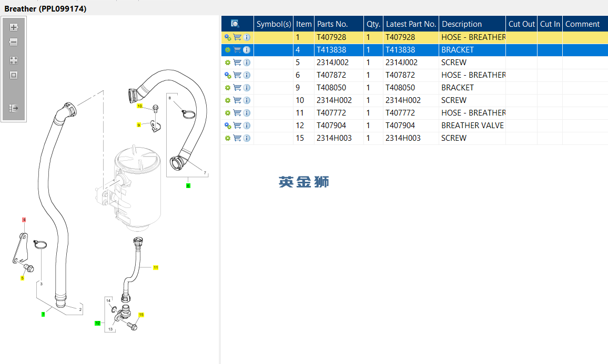Click gear icon for T407872 hose

coord(228,75)
